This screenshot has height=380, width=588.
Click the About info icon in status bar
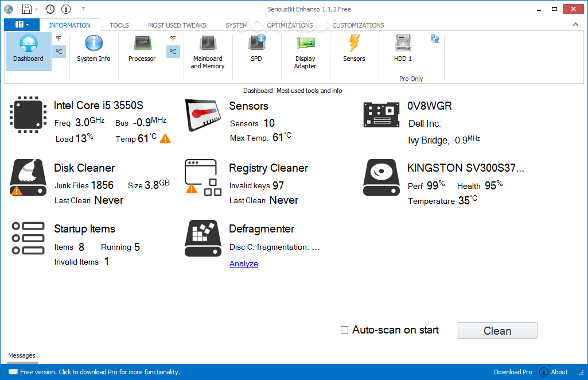tap(544, 372)
